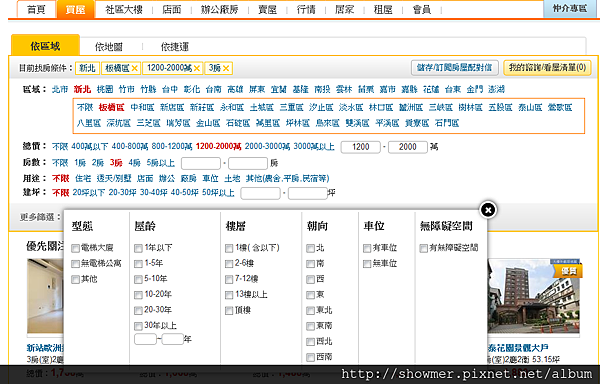Image resolution: width=600 pixels, height=384 pixels.
Task: Choose 4房 room count
Action: 134,163
